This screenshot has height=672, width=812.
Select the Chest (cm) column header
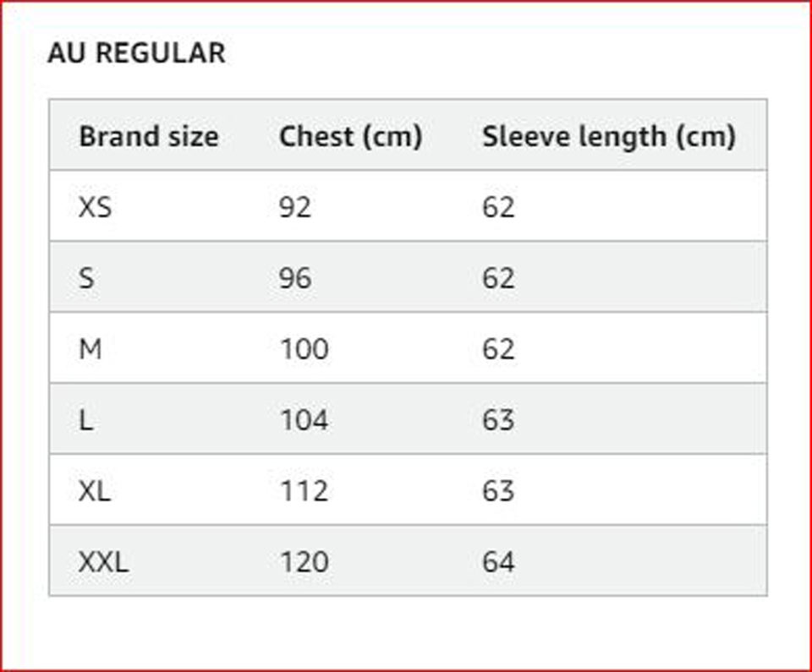pos(350,137)
